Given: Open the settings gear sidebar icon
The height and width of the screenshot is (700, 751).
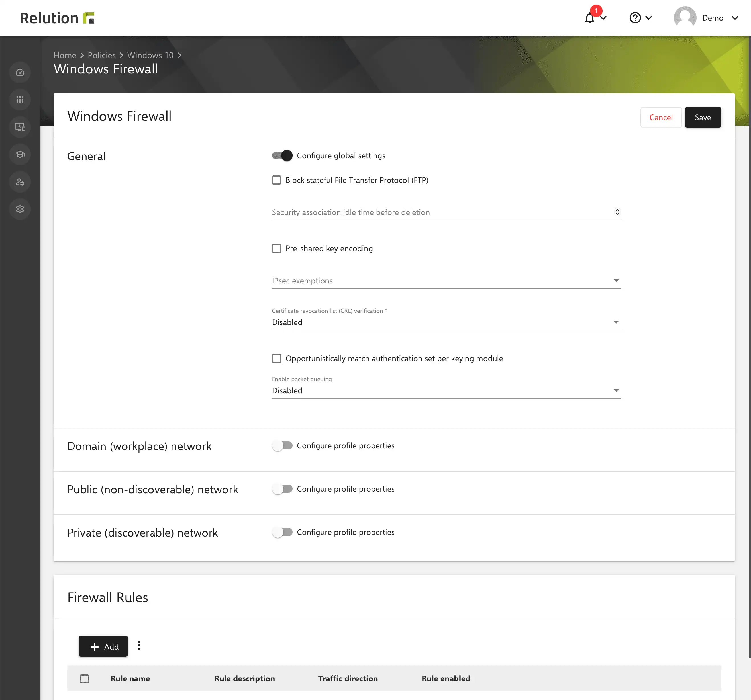Looking at the screenshot, I should pos(20,209).
